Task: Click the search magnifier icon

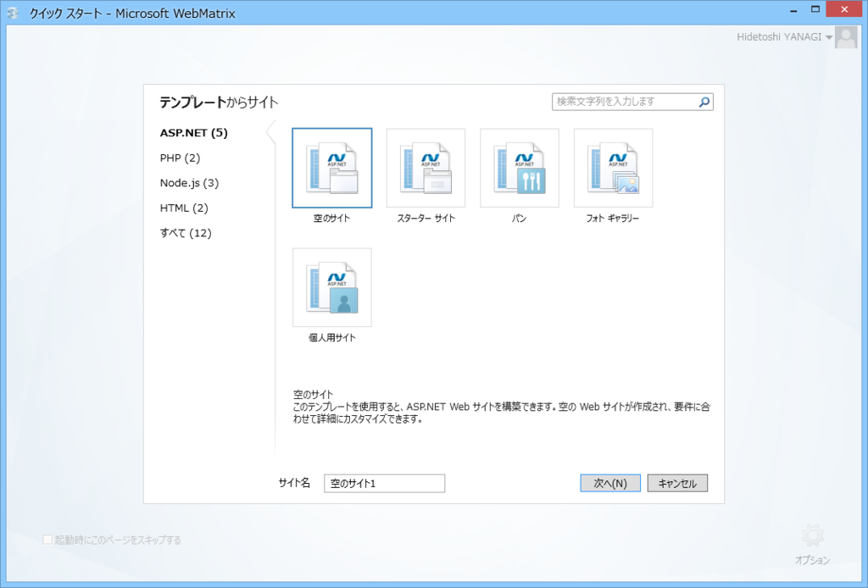Action: pos(704,102)
